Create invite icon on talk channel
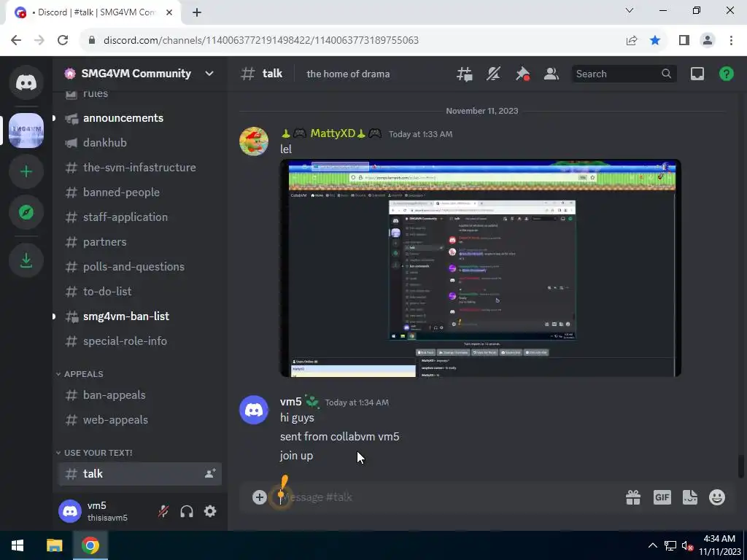The height and width of the screenshot is (560, 747). coord(210,473)
